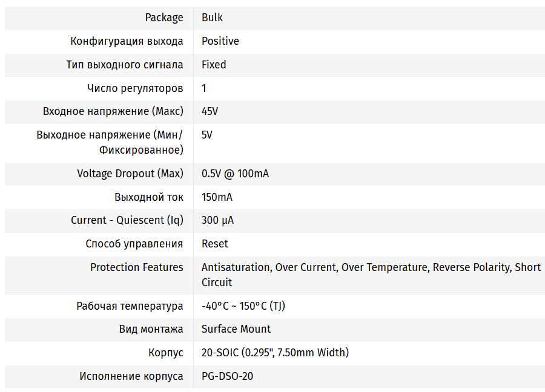The height and width of the screenshot is (392, 545).
Task: Click the "Число регуляторов" label
Action: (134, 88)
